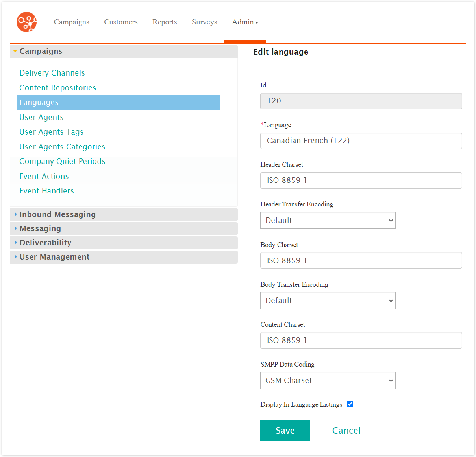Click the Language name input field
The height and width of the screenshot is (457, 476).
tap(361, 141)
